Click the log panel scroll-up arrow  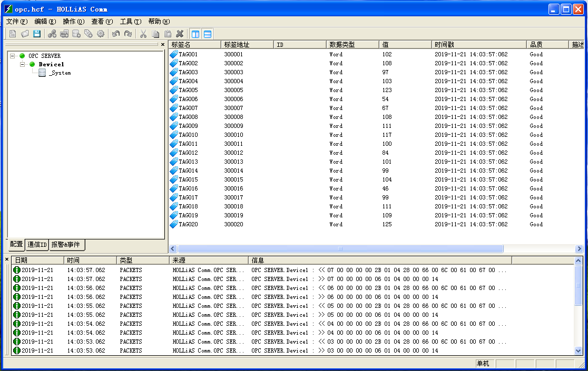click(x=578, y=260)
